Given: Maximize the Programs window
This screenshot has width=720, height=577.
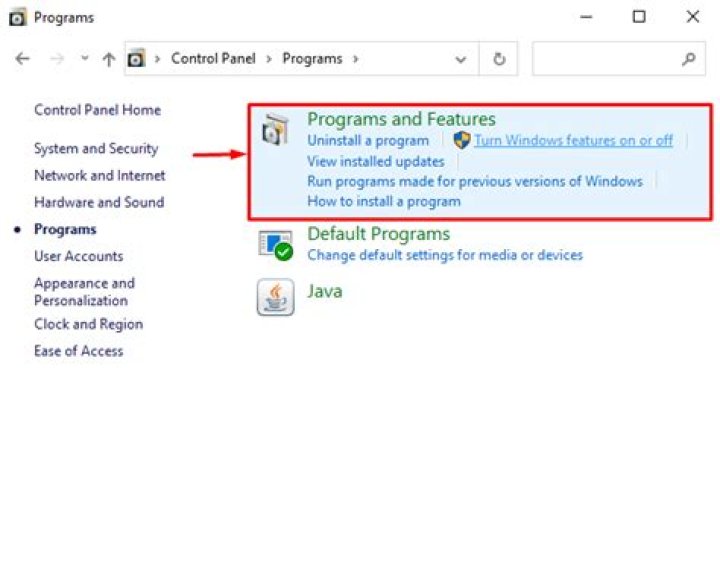Looking at the screenshot, I should (639, 17).
